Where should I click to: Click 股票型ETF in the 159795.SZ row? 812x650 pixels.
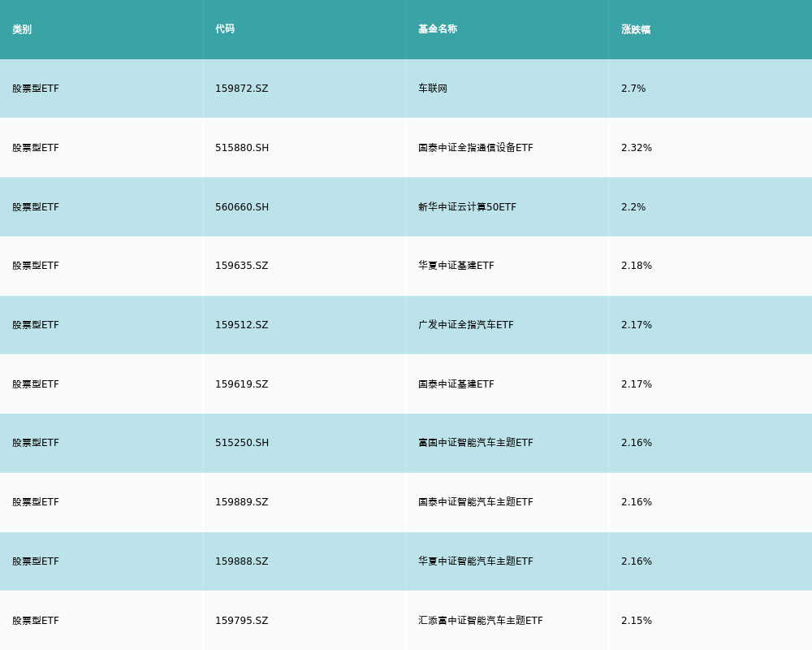(36, 621)
